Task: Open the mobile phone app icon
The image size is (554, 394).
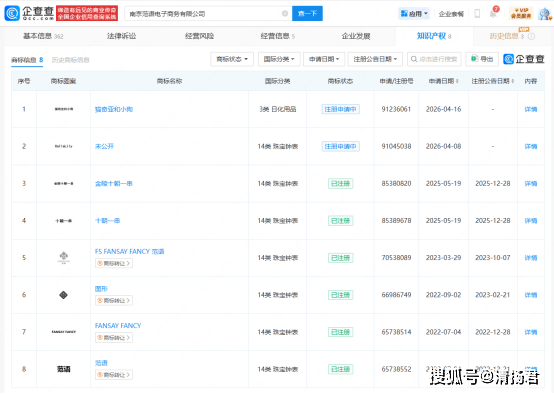Action: pyautogui.click(x=477, y=13)
